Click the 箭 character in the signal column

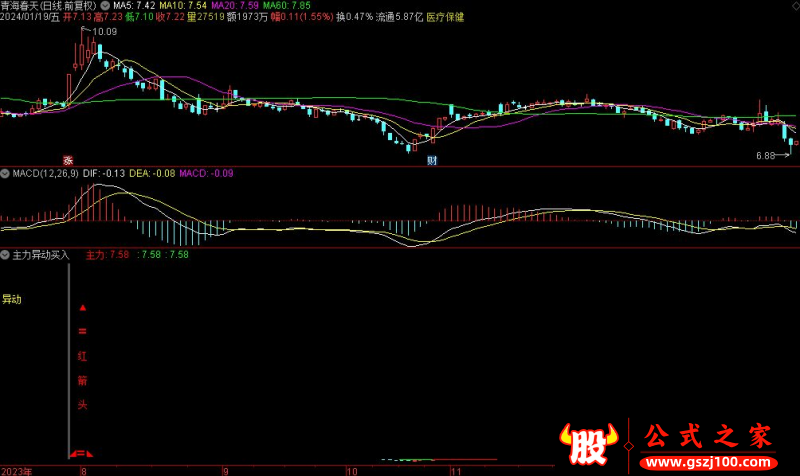pyautogui.click(x=82, y=380)
